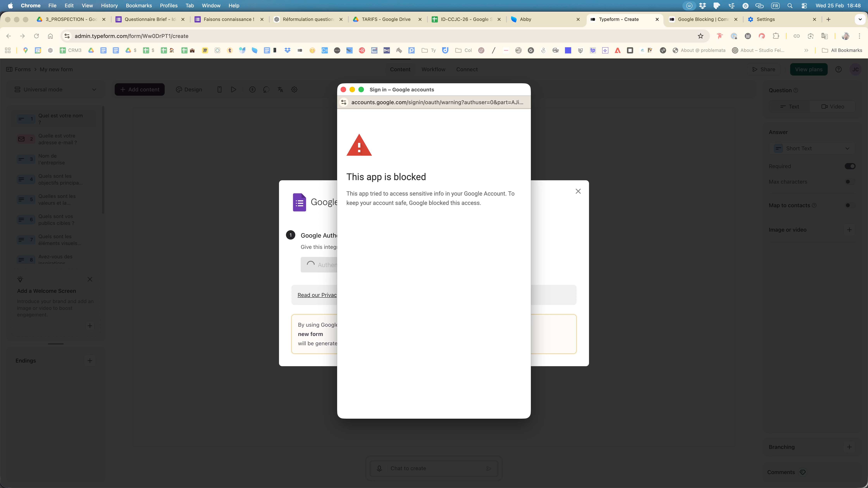Viewport: 868px width, 488px height.
Task: Click the mobile preview icon
Action: (219, 90)
